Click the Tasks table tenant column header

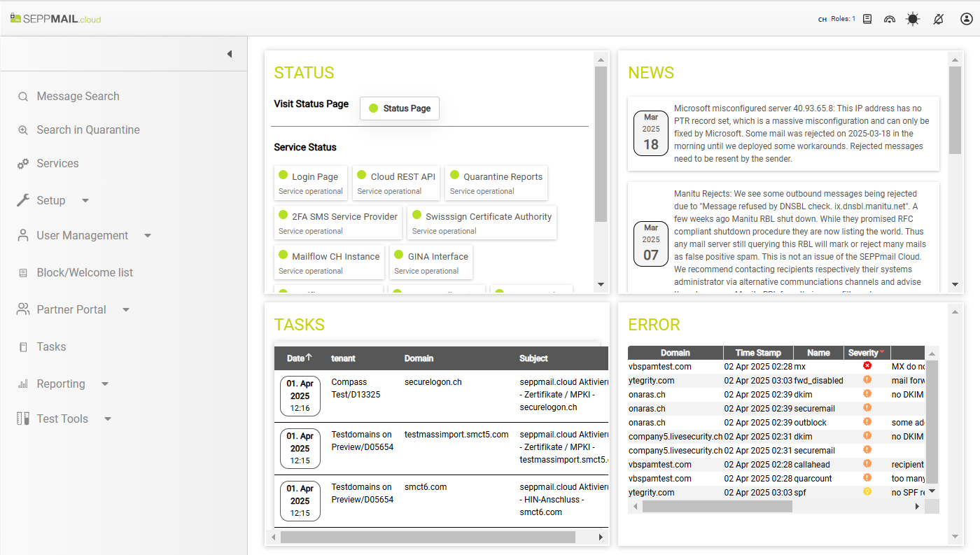tap(343, 358)
